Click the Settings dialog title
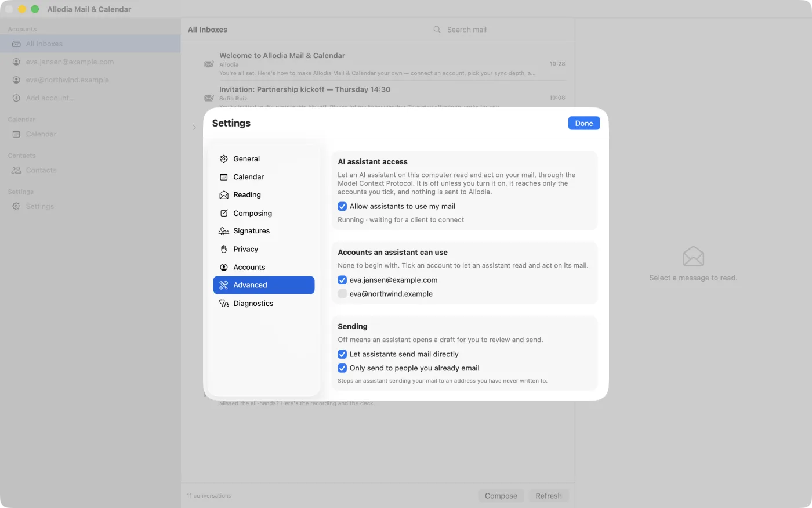 231,123
